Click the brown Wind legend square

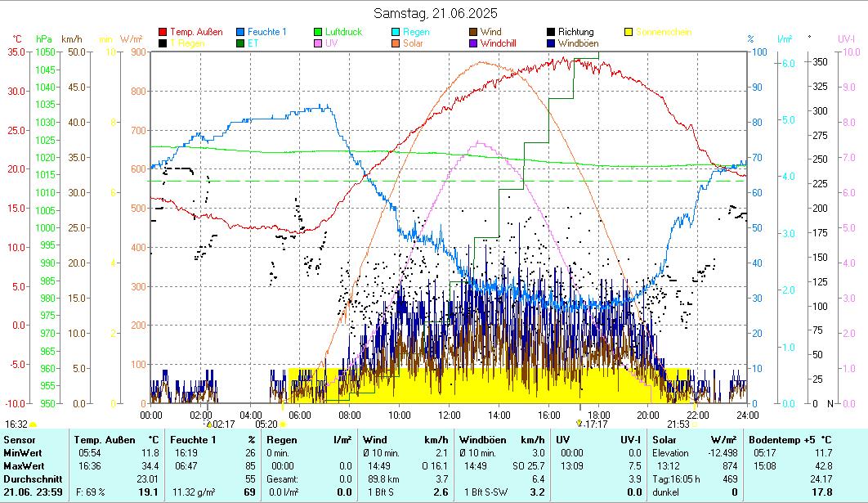(x=473, y=32)
